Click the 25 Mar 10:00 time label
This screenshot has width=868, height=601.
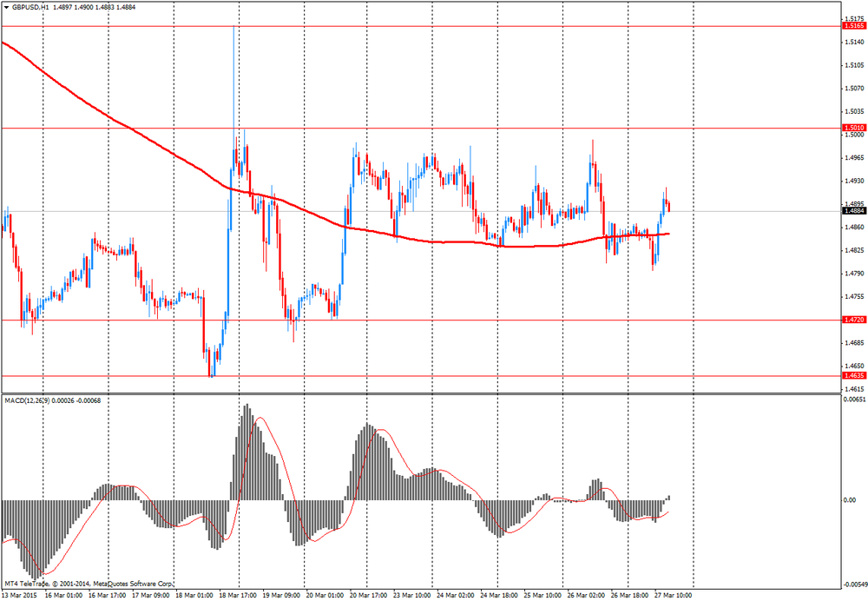(543, 596)
